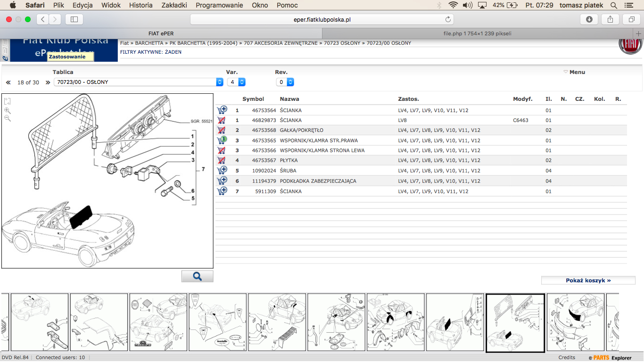644x362 pixels.
Task: Click cart icon for ŚRUBA 10902024
Action: click(x=222, y=171)
